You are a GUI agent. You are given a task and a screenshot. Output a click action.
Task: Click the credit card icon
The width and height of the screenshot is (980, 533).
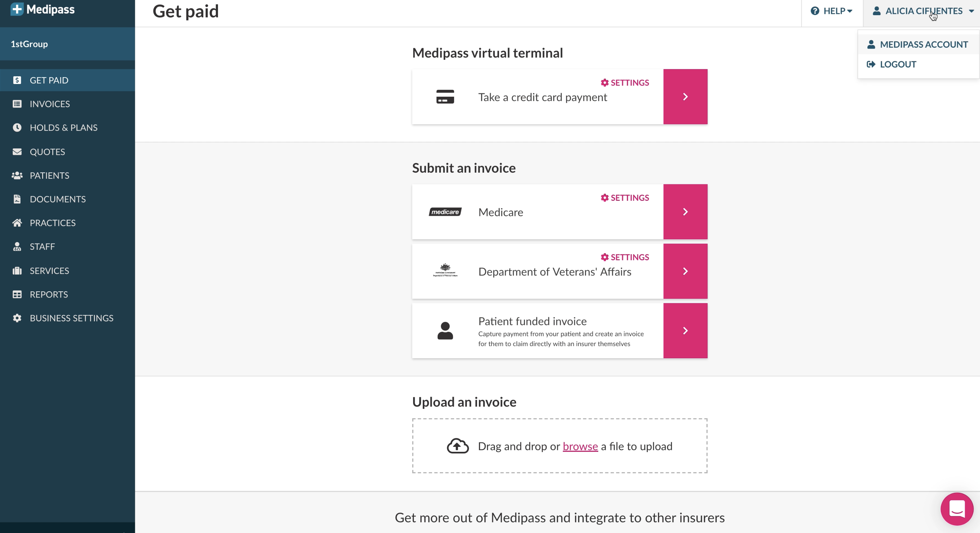[445, 97]
